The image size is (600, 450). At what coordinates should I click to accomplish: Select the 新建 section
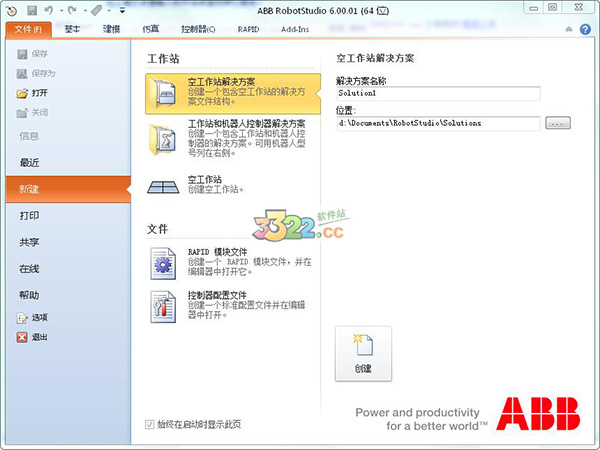(x=68, y=189)
